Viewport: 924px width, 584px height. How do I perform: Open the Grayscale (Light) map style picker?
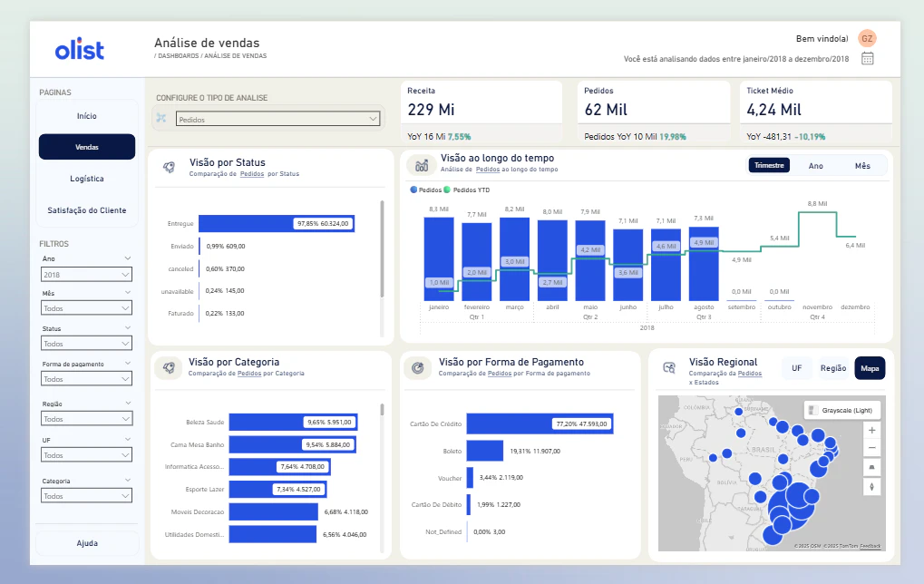coord(842,410)
